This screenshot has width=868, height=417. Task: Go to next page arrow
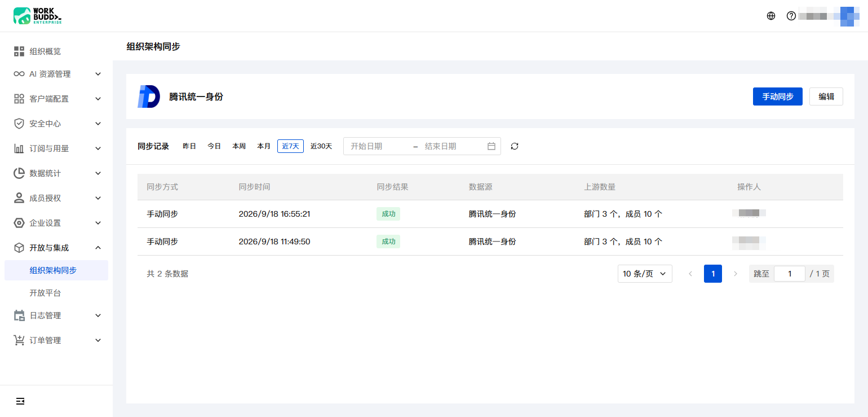(x=736, y=274)
